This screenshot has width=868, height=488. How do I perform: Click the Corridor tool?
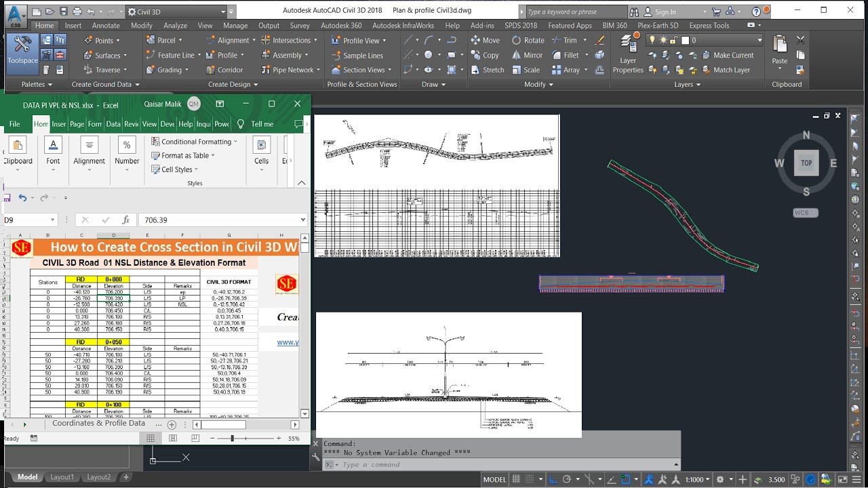tap(224, 70)
